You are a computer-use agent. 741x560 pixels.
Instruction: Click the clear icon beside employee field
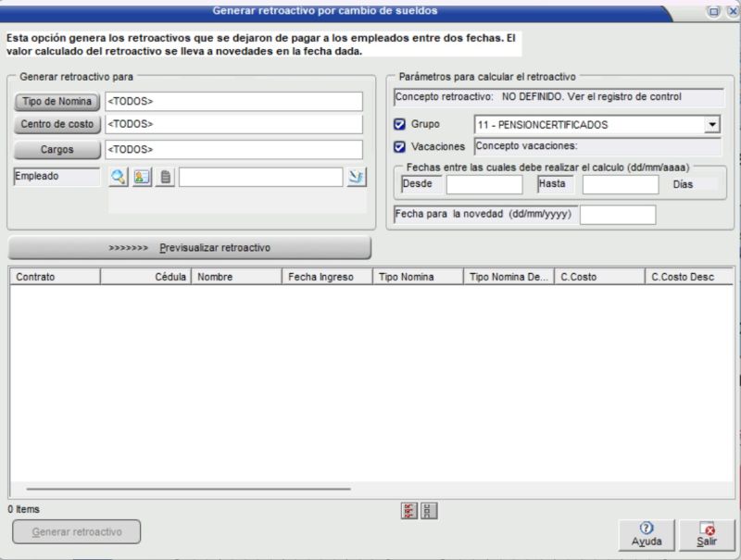coord(356,178)
